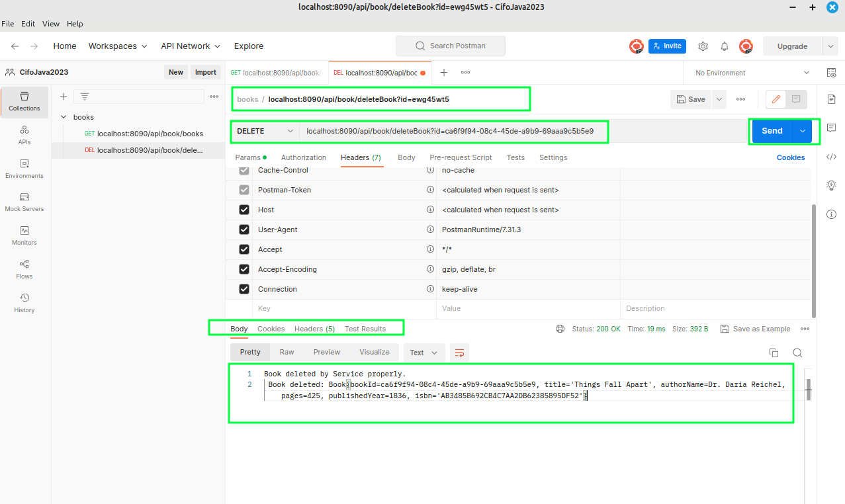
Task: Open the DELETE method dropdown
Action: [x=265, y=131]
